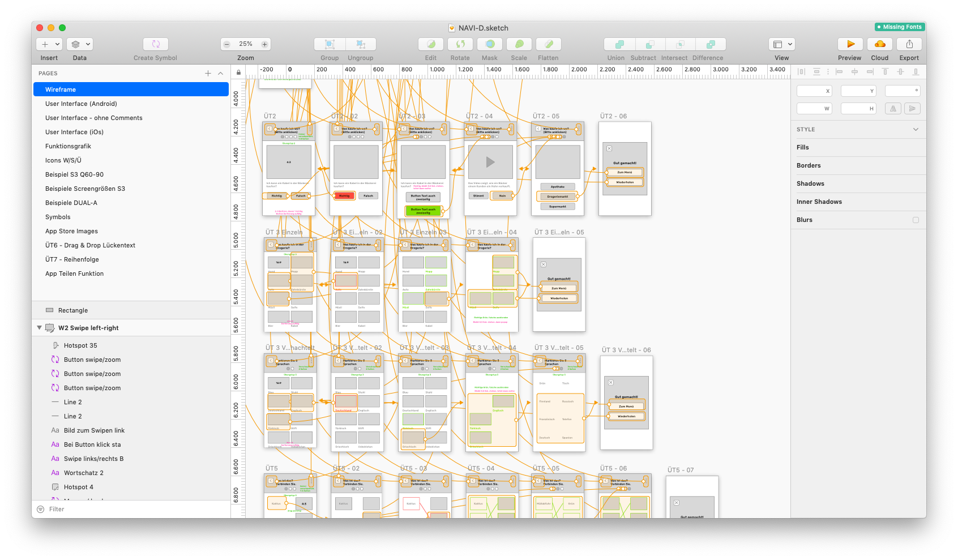Click align vertical centers icon
The width and height of the screenshot is (958, 560).
[x=900, y=72]
